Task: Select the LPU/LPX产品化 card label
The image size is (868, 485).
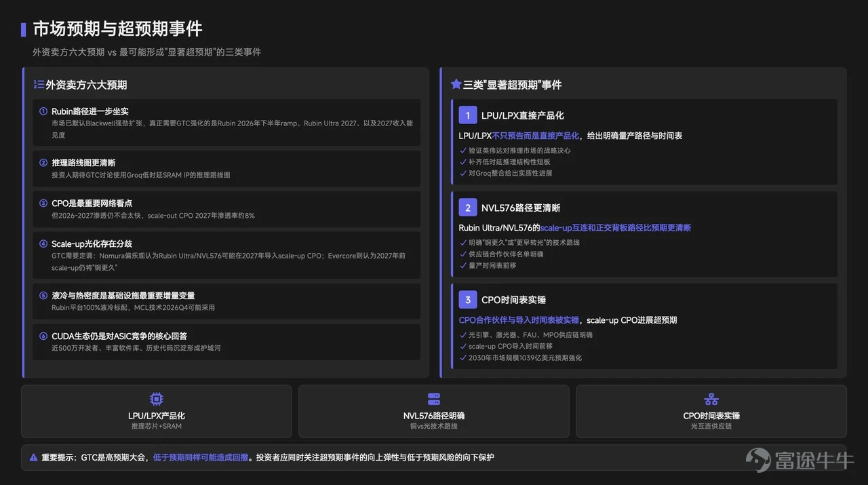Action: pyautogui.click(x=157, y=416)
